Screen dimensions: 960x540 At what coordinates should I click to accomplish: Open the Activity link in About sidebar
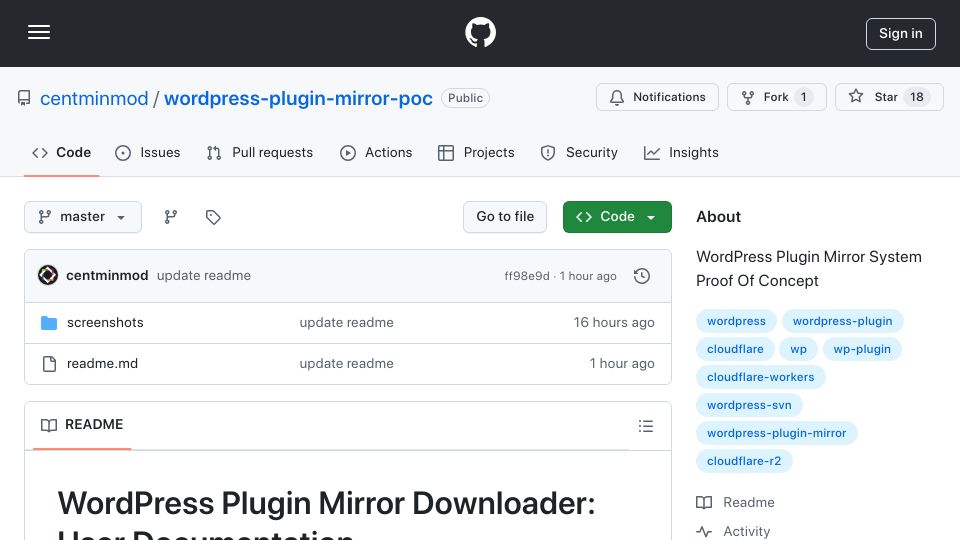click(733, 531)
